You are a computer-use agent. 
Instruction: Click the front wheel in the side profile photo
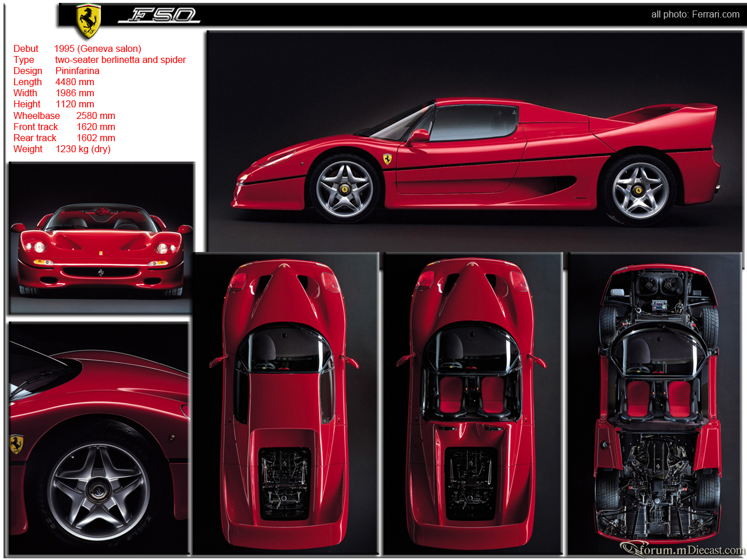344,189
